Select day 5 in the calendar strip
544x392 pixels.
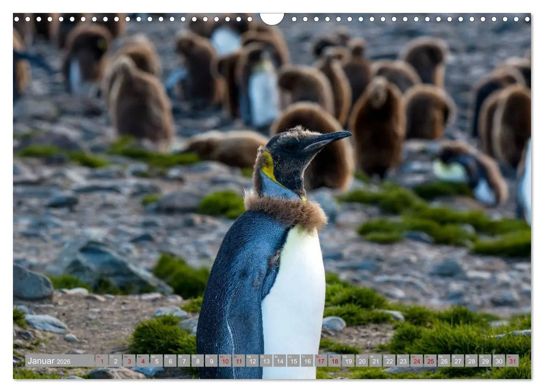pyautogui.click(x=156, y=360)
